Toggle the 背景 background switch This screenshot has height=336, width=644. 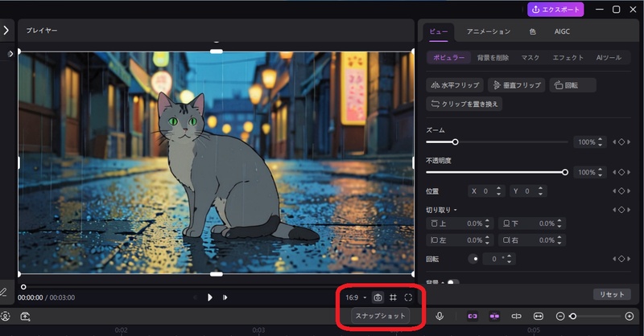coord(453,282)
